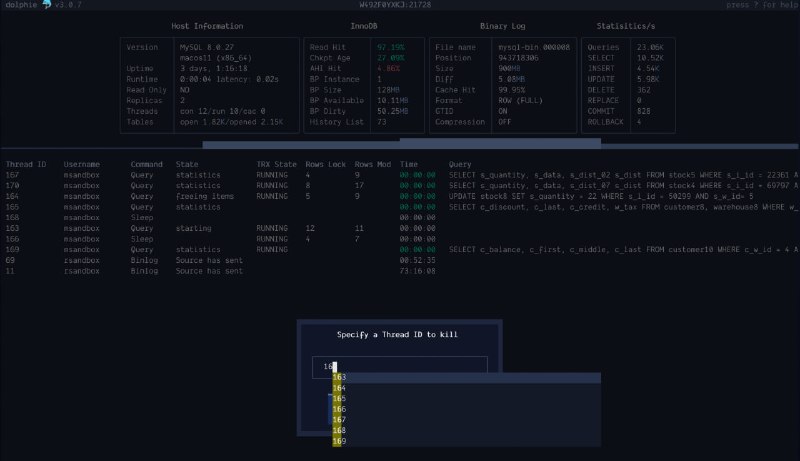Click the 'SELECT c_discount, c_last' query text
The height and width of the screenshot is (461, 800).
pos(623,207)
